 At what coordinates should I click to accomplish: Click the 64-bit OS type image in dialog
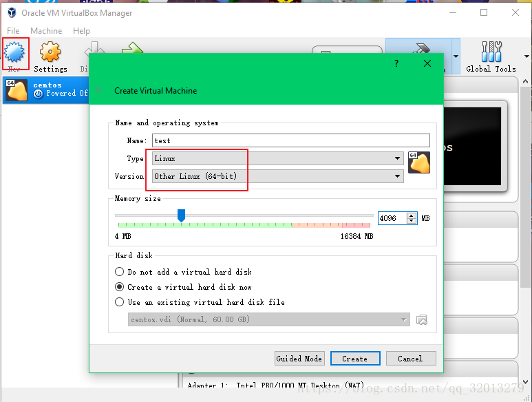419,162
